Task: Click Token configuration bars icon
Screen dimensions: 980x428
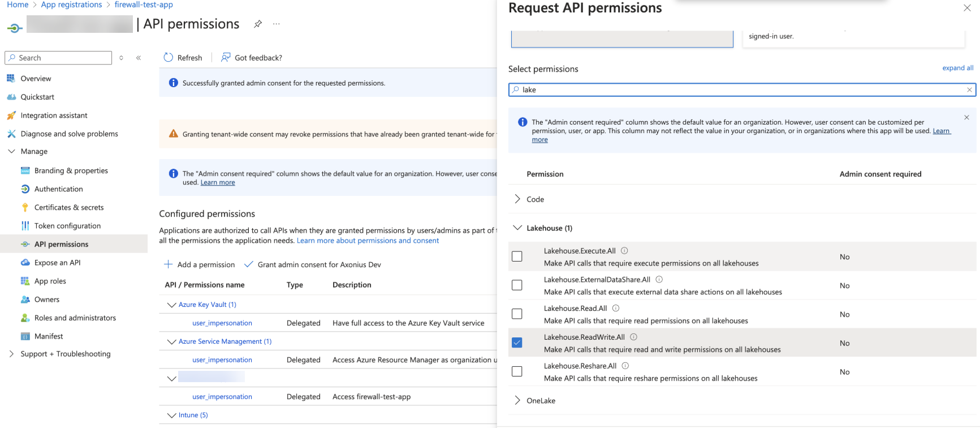Action: click(x=25, y=226)
